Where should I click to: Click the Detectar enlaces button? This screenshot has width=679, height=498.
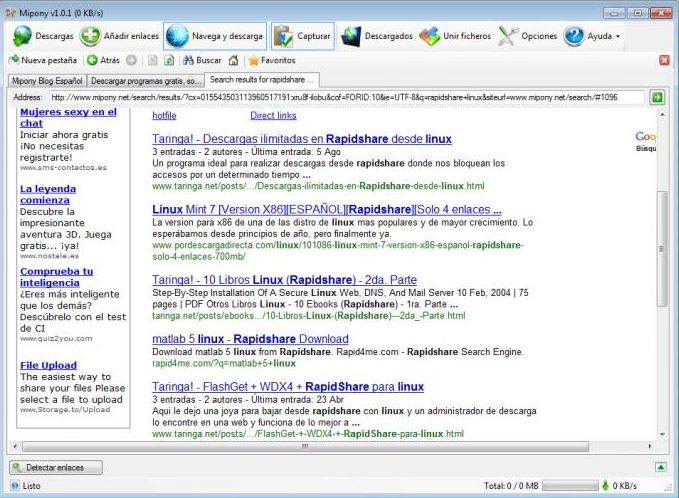56,468
